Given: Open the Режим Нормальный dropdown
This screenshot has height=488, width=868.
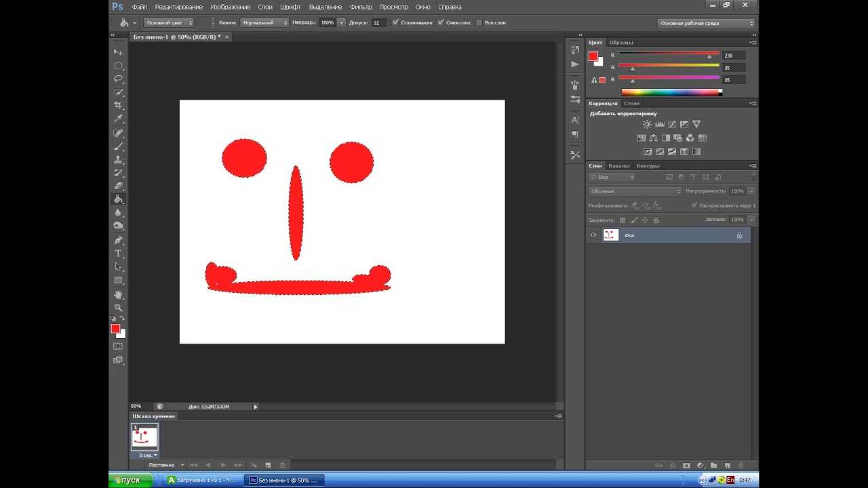Looking at the screenshot, I should tap(264, 22).
